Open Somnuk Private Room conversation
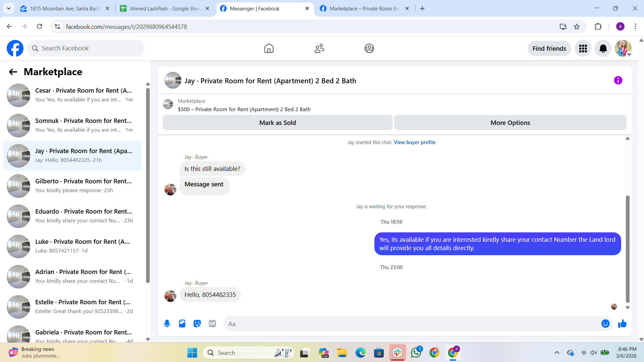The height and width of the screenshot is (362, 644). pos(72,125)
